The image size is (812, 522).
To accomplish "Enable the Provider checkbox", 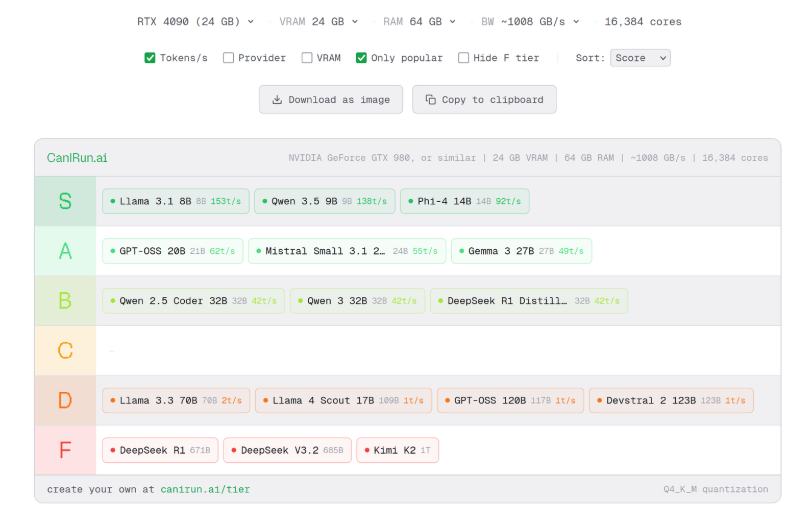I will coord(228,58).
